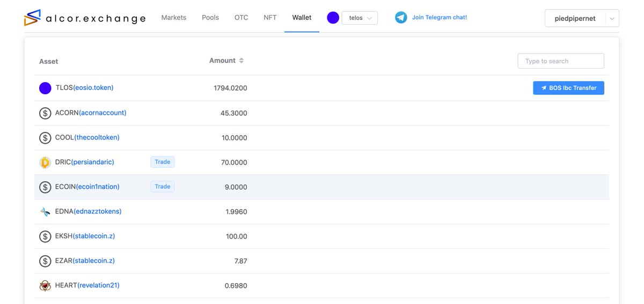Open the revelation21 contract link
The image size is (644, 304).
[x=99, y=285]
